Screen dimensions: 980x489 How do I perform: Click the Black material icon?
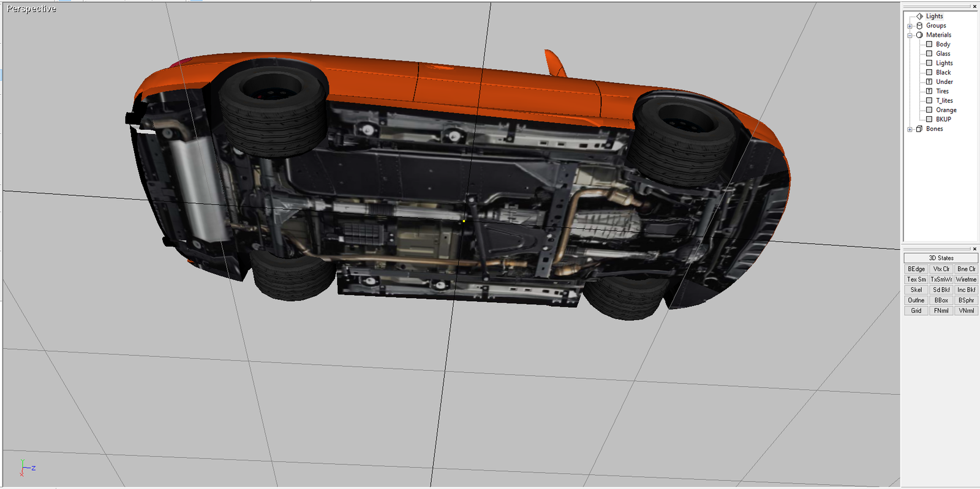click(x=929, y=72)
